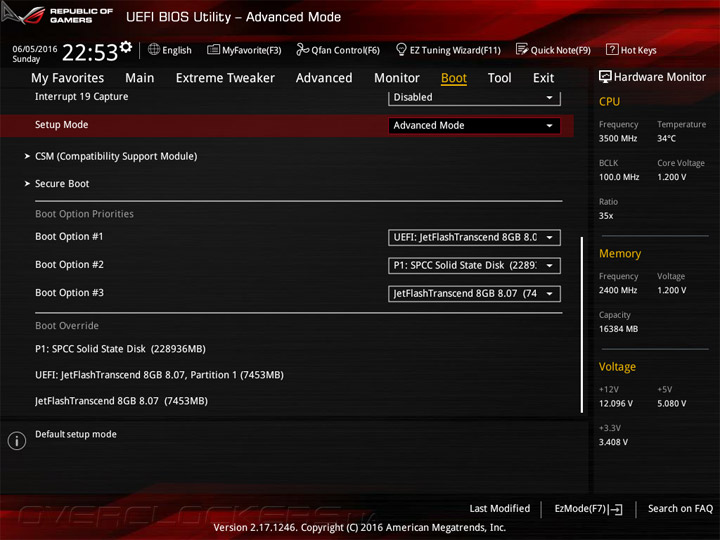Expand CSM (Compatibility Support Module) submenu
Viewport: 720px width, 540px height.
click(116, 157)
